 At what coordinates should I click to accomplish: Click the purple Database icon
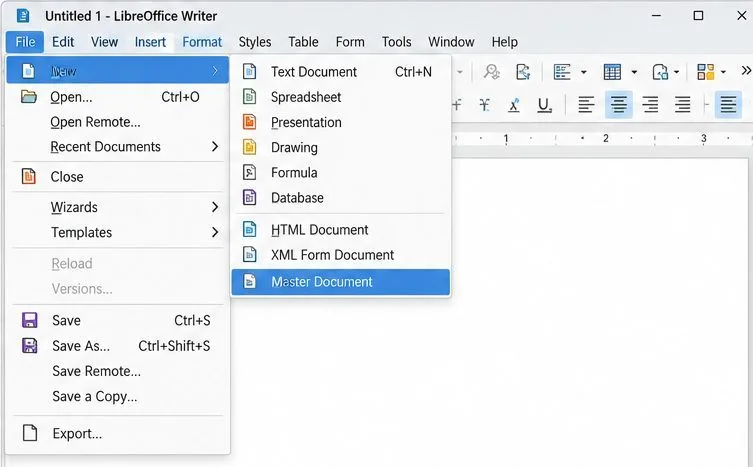click(249, 197)
